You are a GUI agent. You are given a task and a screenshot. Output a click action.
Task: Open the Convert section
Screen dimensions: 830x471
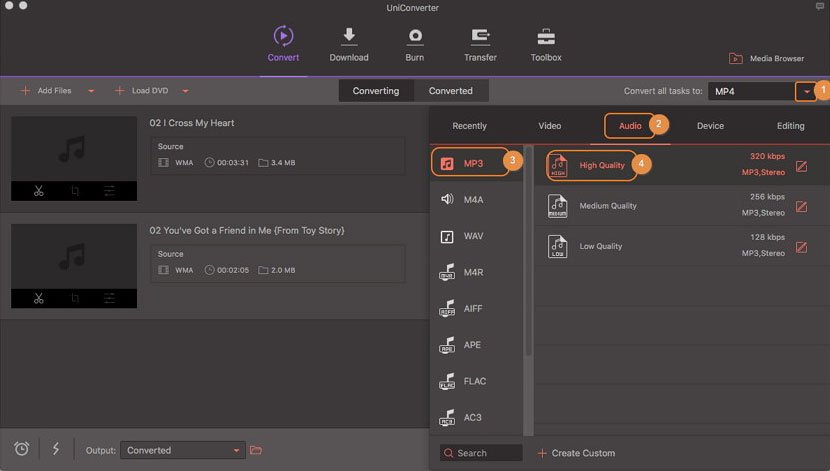[x=283, y=44]
